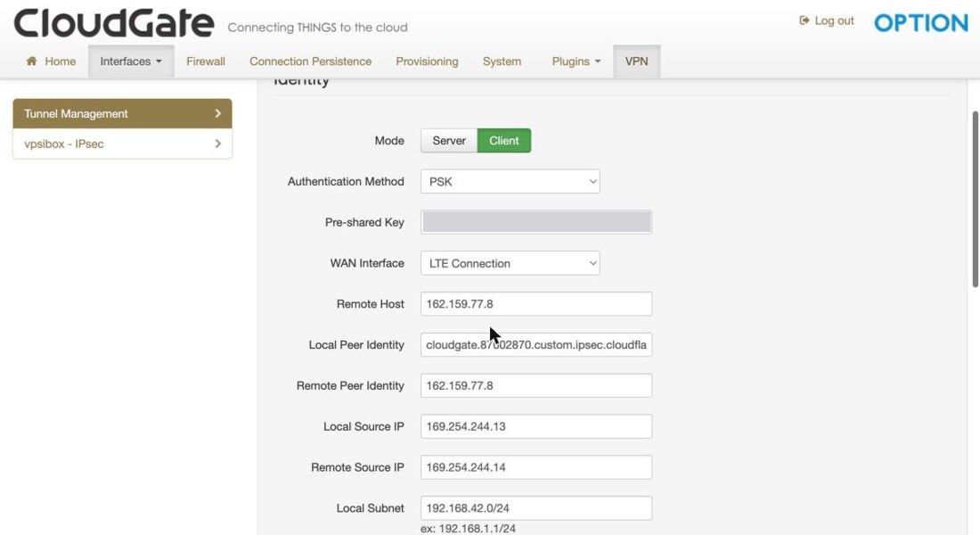Click the vpsibox - IPsec chevron
Screen dimensions: 980x535
[217, 144]
